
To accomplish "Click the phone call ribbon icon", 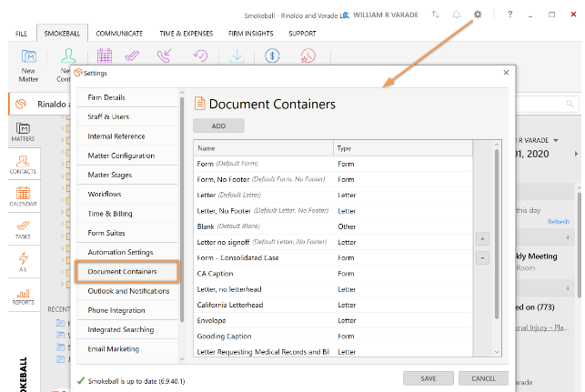I will pos(164,56).
